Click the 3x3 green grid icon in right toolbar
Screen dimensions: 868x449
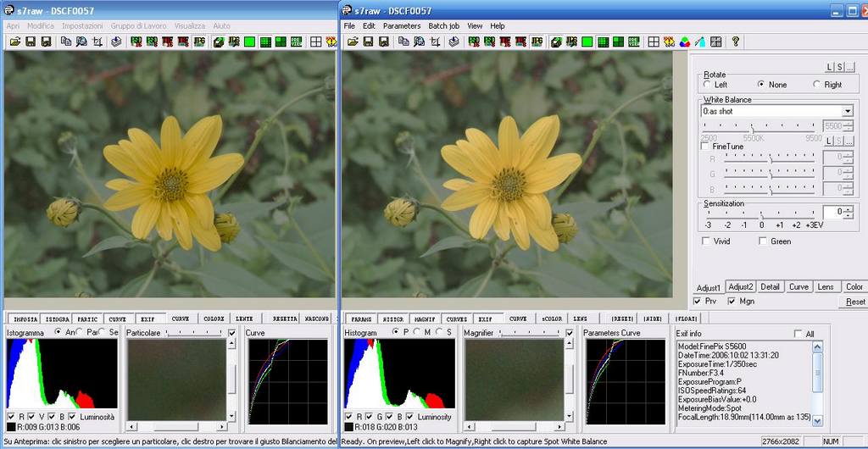(x=603, y=42)
